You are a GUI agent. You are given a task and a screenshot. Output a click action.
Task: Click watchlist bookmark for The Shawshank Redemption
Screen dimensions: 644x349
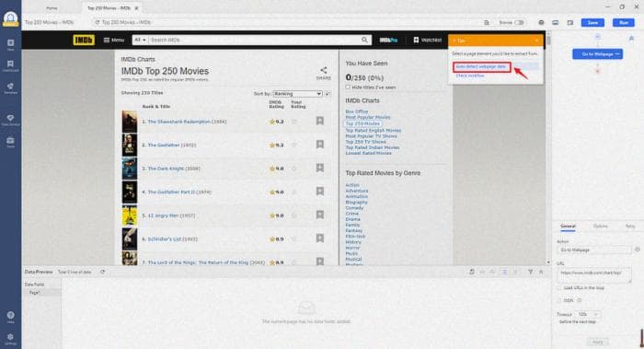(x=320, y=121)
